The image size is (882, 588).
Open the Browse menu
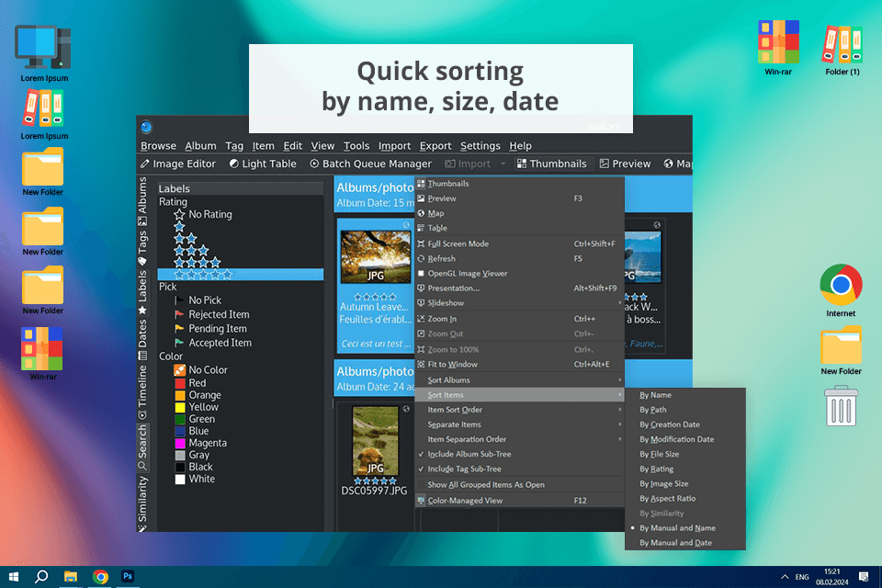coord(158,146)
